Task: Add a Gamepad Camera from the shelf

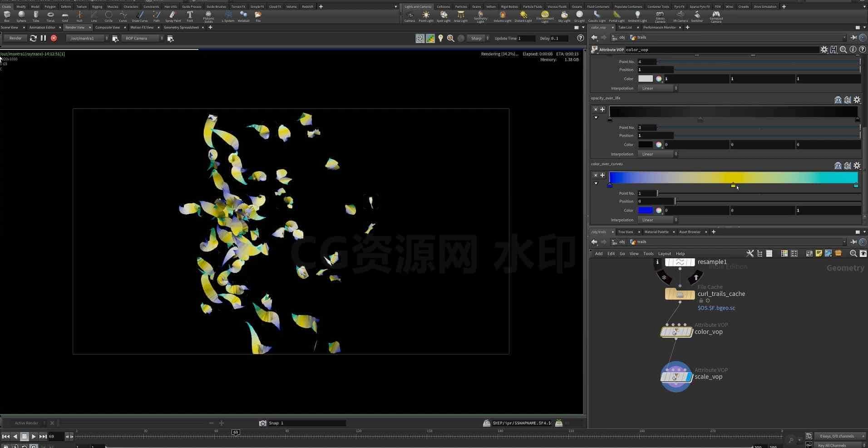Action: [716, 17]
